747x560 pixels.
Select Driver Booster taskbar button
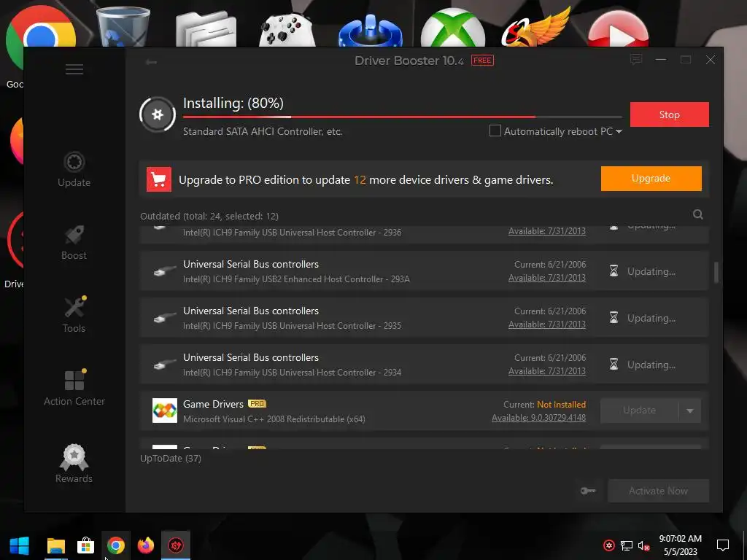tap(176, 545)
